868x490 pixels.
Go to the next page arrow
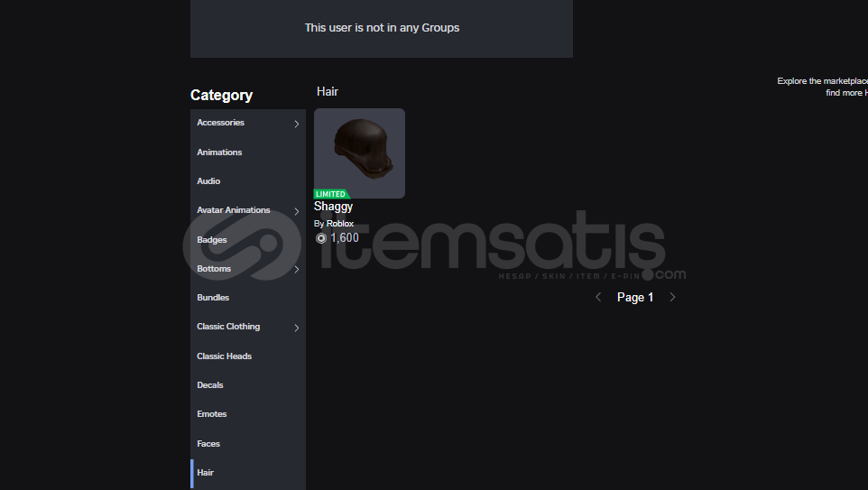(x=672, y=297)
